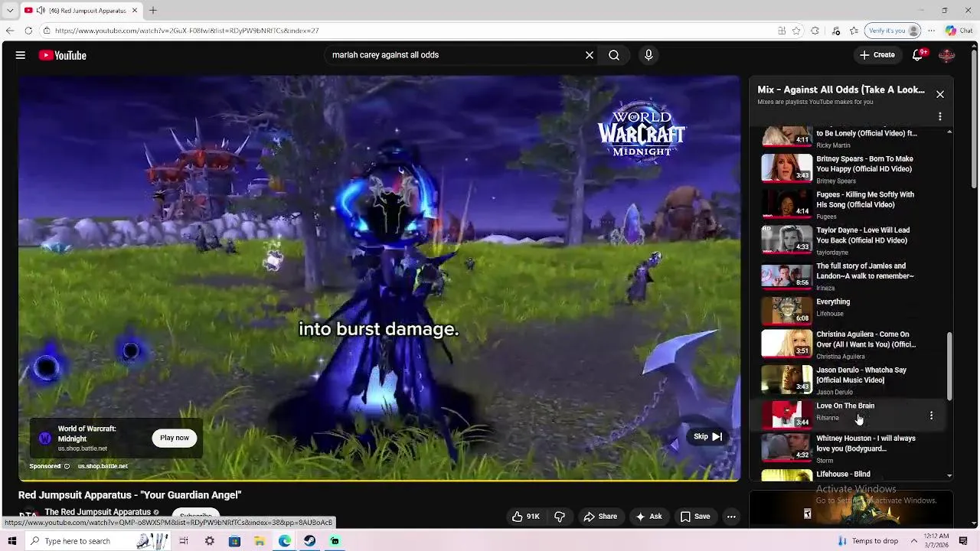Open Steam from the taskbar
The height and width of the screenshot is (551, 980).
[309, 541]
